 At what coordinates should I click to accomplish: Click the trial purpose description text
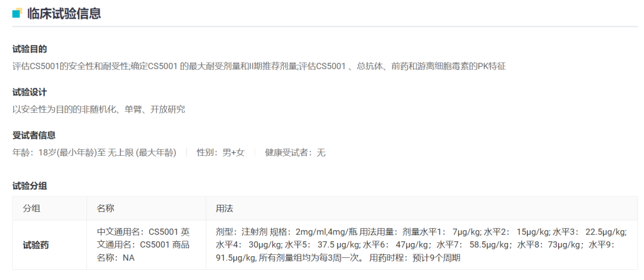point(259,66)
